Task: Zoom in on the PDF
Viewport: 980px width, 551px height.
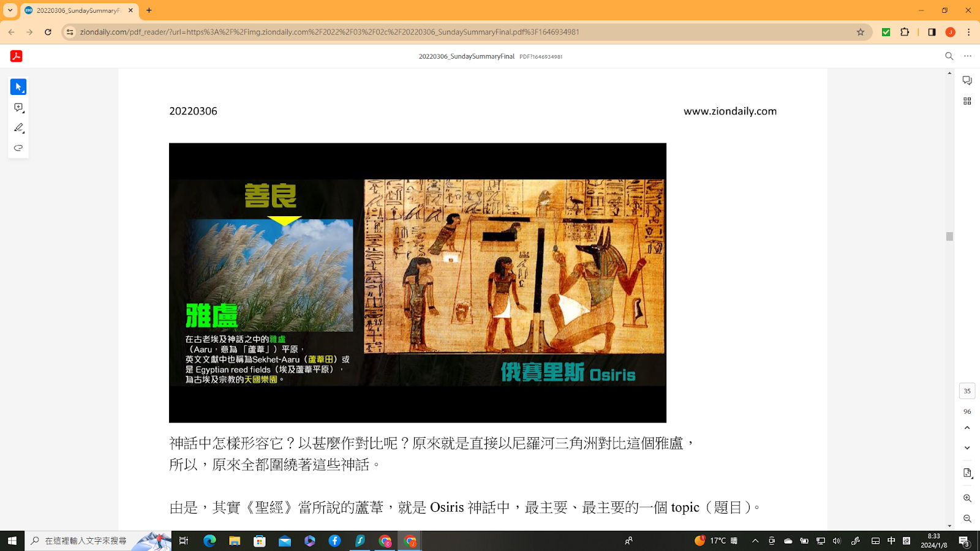Action: click(x=967, y=498)
